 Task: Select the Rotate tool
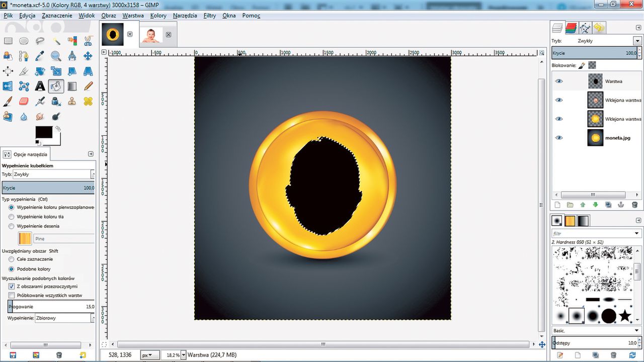[x=40, y=71]
